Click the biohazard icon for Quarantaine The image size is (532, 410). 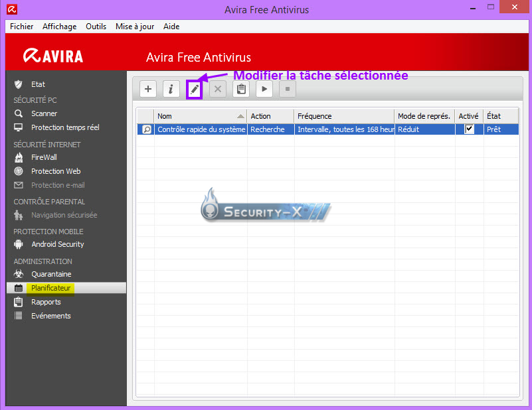click(19, 274)
